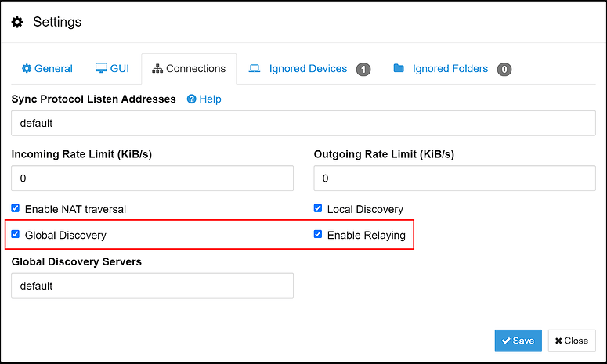
Task: Click the Ignored Folders count badge
Action: coord(504,69)
